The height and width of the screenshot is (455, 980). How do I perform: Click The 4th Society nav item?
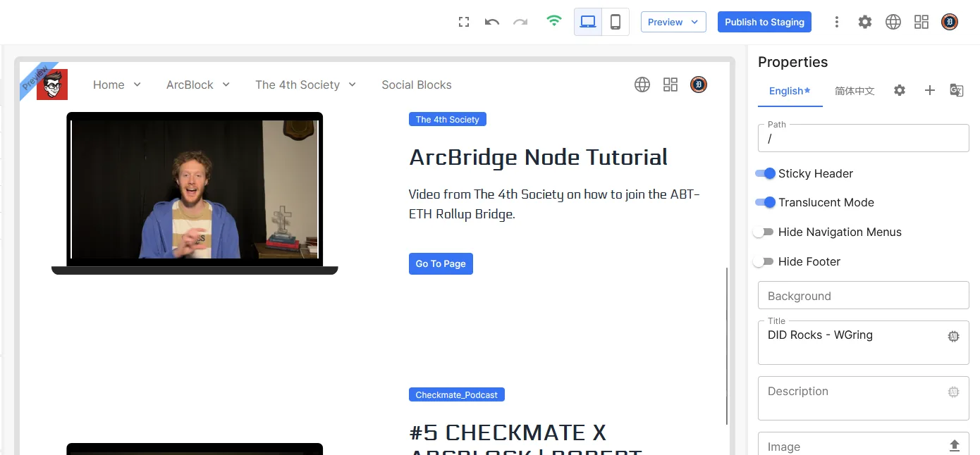[x=298, y=85]
